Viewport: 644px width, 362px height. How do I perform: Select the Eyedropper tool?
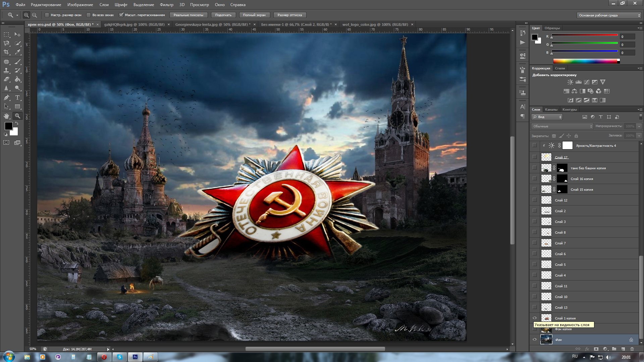17,52
